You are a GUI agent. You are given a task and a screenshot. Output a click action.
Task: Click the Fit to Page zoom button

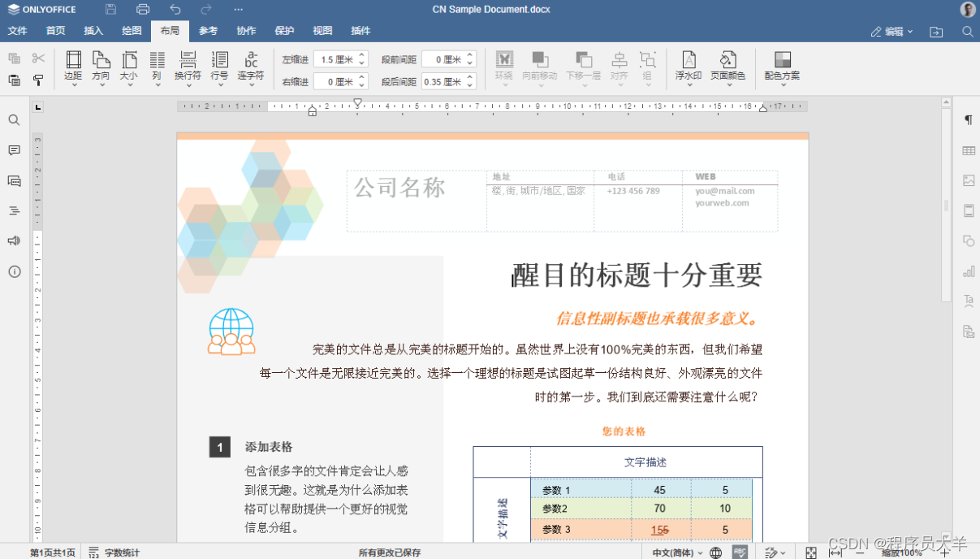[x=812, y=552]
